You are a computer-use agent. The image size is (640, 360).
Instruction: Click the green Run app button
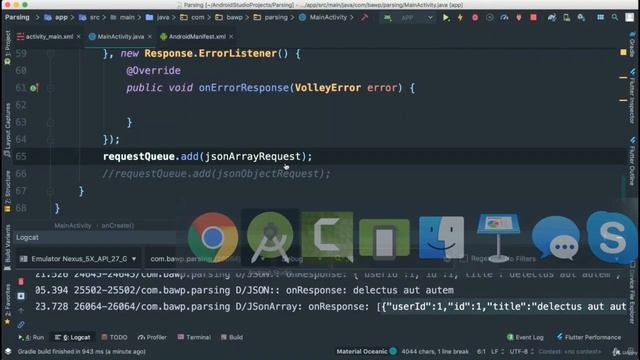click(x=446, y=18)
